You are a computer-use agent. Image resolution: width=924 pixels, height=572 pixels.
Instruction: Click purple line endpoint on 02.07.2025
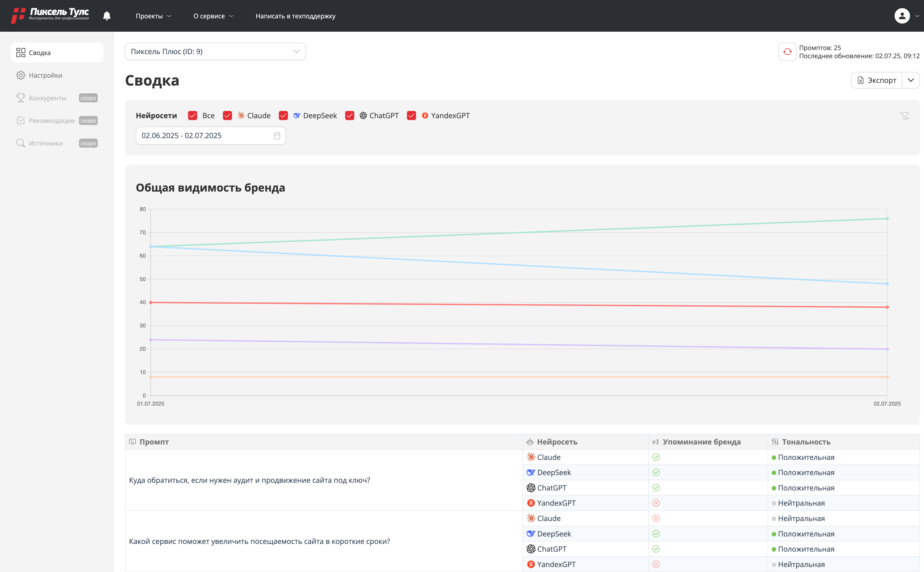click(887, 349)
